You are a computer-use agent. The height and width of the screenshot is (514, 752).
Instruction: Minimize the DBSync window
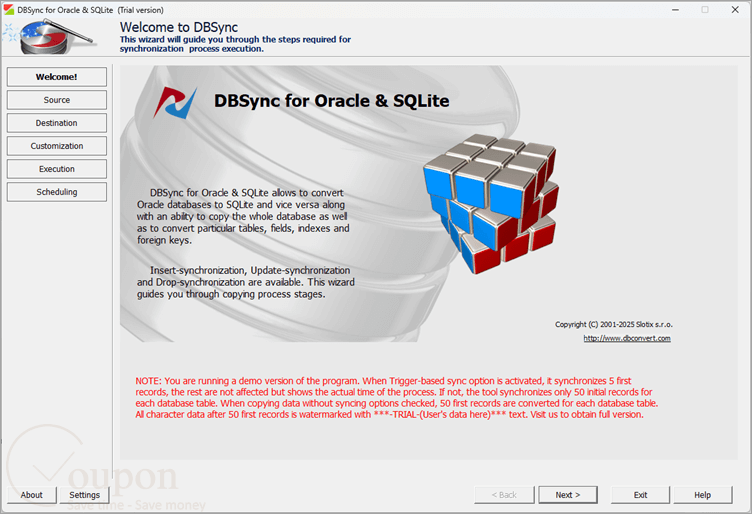pyautogui.click(x=675, y=10)
